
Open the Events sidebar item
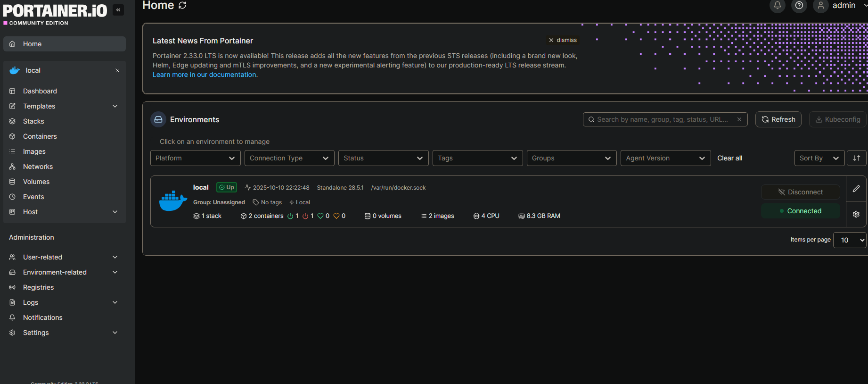65,197
